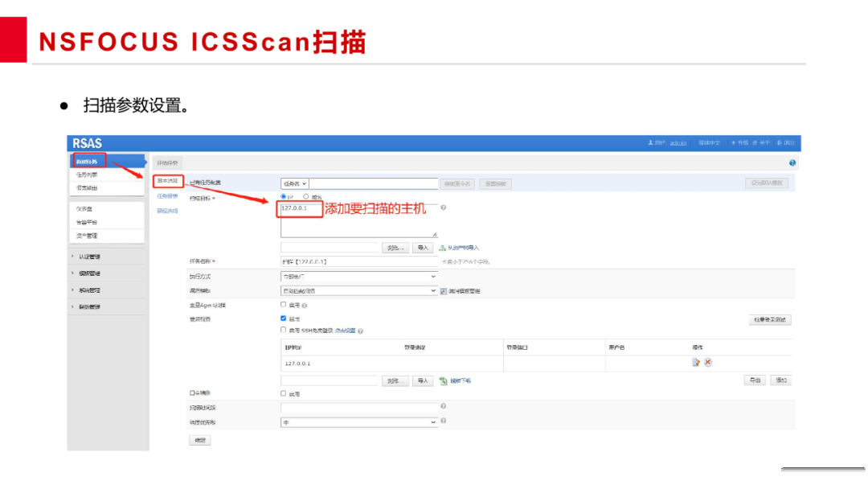This screenshot has width=868, height=489.
Task: Click the batch login test button
Action: click(x=770, y=320)
